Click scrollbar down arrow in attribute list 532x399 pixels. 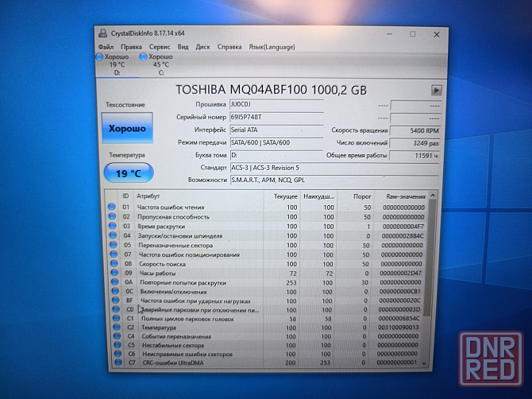pos(432,363)
